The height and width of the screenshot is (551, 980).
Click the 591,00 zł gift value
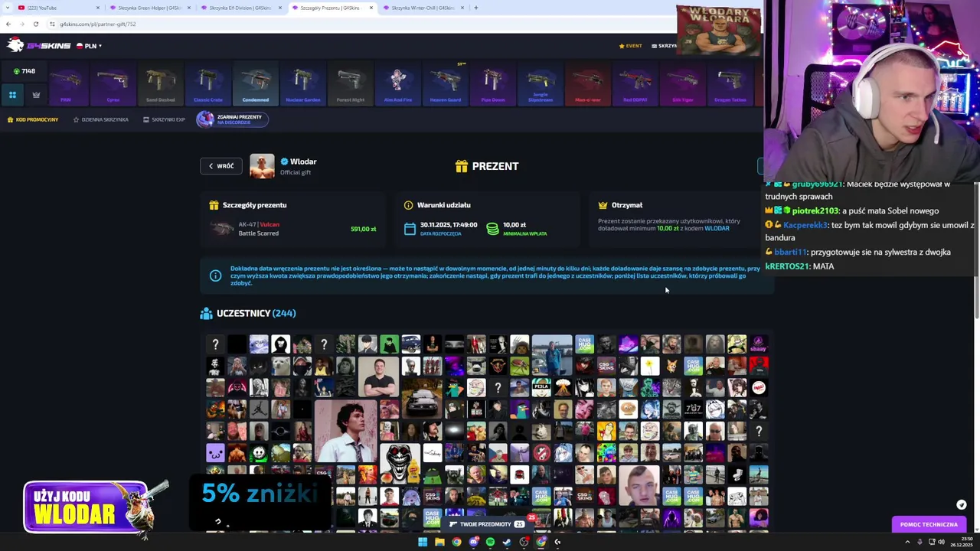point(363,229)
